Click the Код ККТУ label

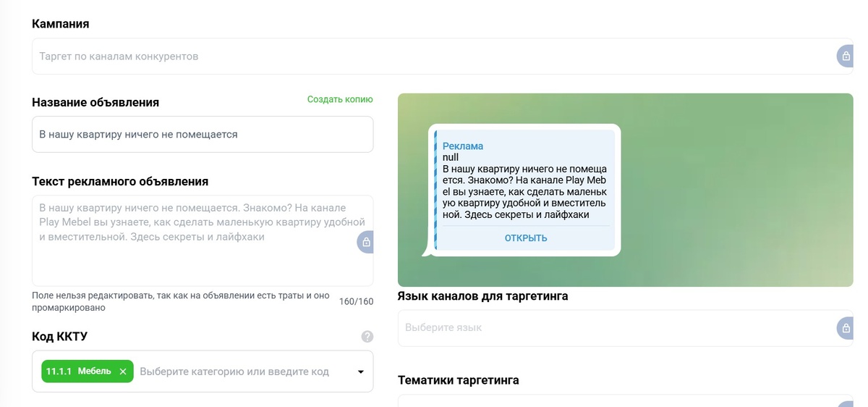tap(60, 337)
